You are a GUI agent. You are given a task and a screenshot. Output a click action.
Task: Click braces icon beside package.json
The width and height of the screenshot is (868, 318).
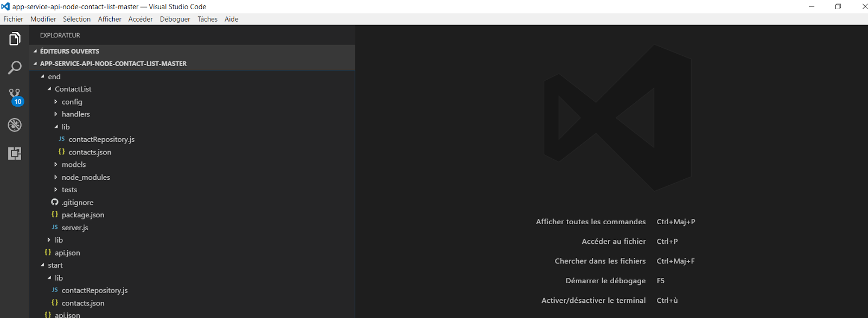click(x=55, y=215)
